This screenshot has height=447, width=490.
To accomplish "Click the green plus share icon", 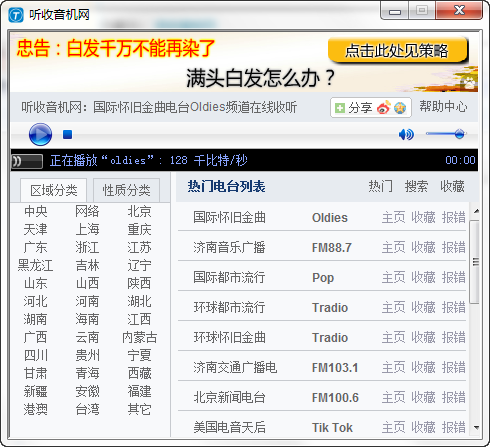I will 340,108.
